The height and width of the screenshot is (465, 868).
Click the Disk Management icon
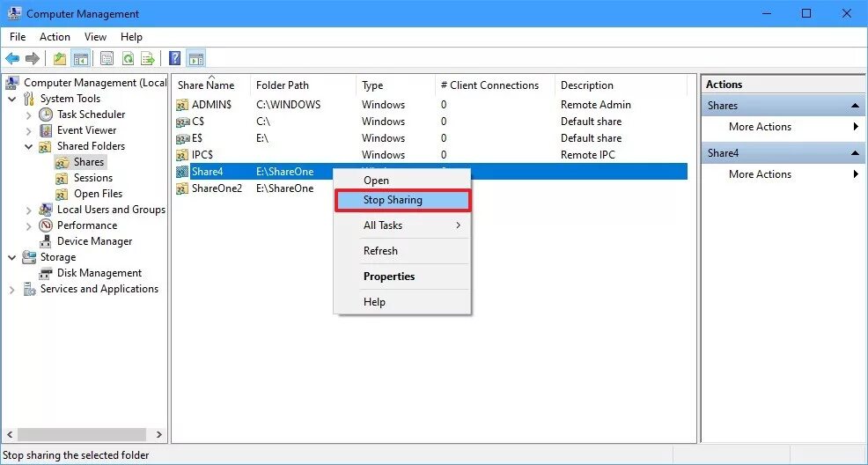click(46, 274)
